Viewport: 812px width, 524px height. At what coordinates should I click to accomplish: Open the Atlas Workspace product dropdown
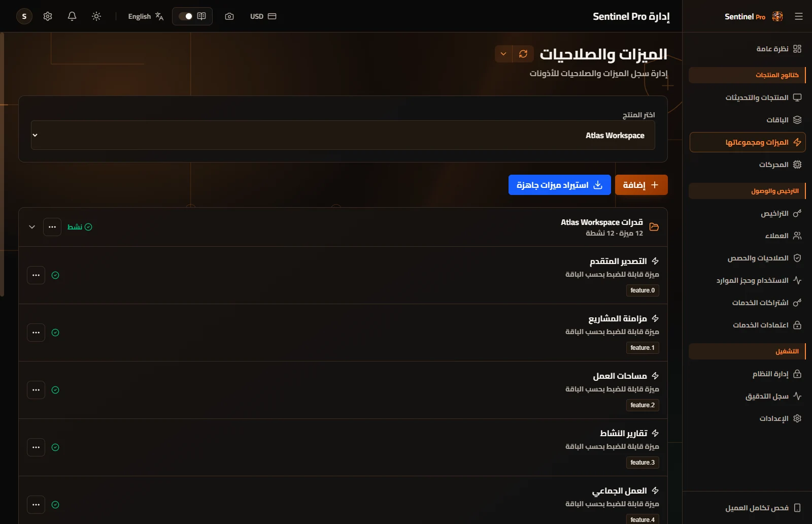click(x=343, y=135)
